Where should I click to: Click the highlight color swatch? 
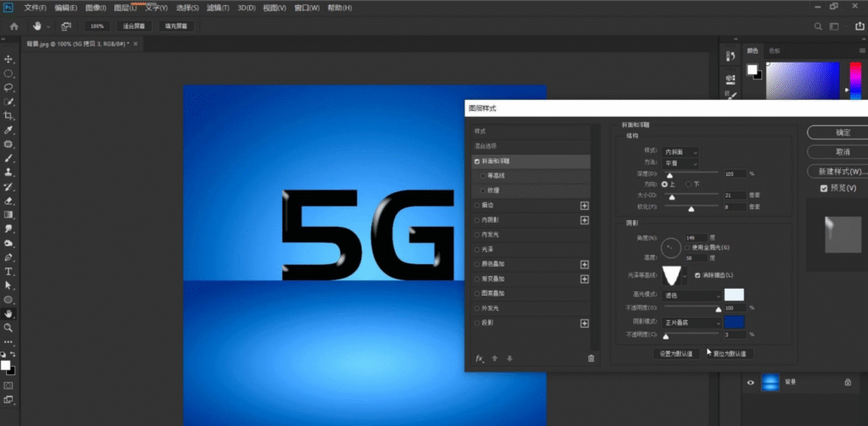[x=734, y=295]
